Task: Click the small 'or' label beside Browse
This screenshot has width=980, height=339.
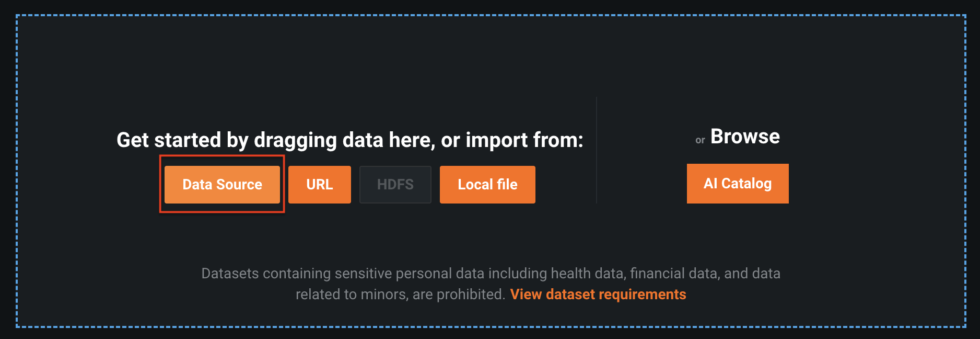Action: click(700, 140)
